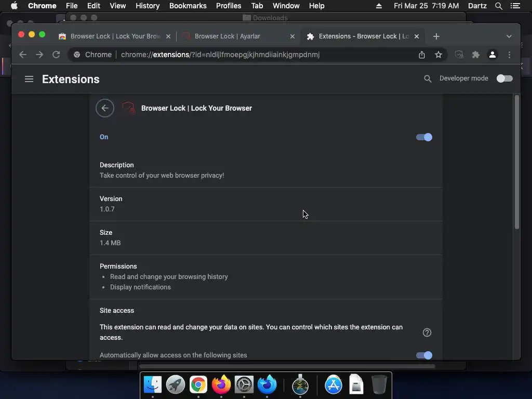The height and width of the screenshot is (399, 532).
Task: Open the Bookmarks menu
Action: pyautogui.click(x=188, y=6)
